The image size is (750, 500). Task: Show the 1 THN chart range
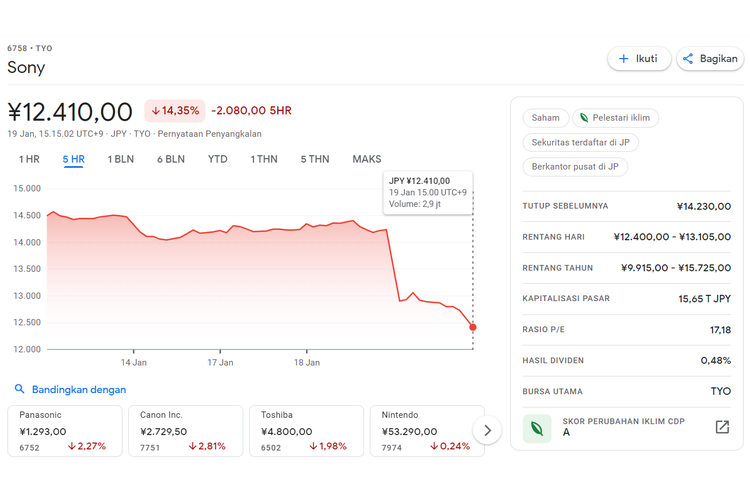pos(264,159)
